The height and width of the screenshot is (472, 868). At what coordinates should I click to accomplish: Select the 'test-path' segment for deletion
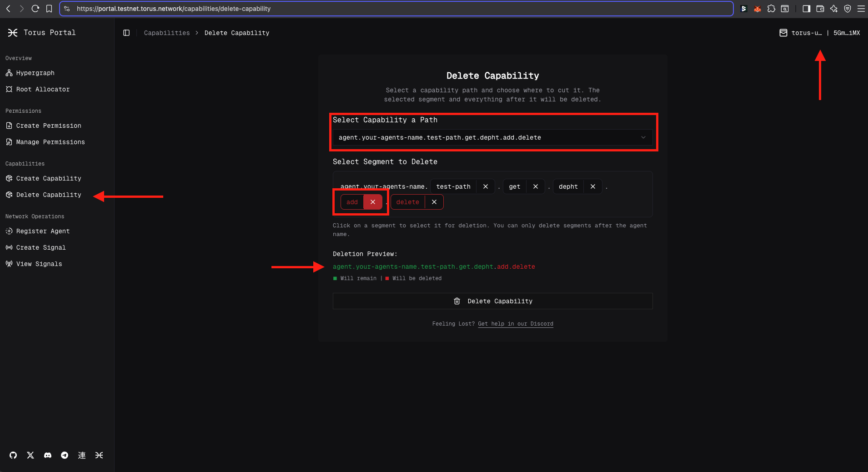pos(453,186)
